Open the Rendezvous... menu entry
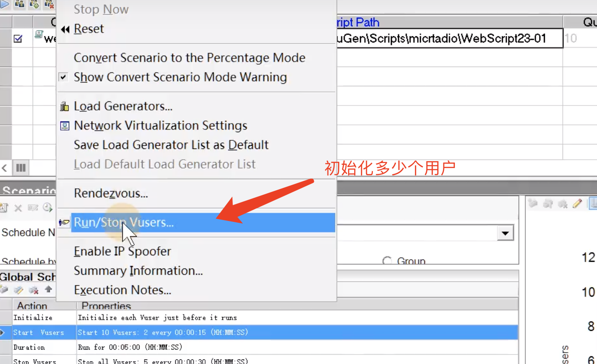597x364 pixels. pyautogui.click(x=111, y=194)
